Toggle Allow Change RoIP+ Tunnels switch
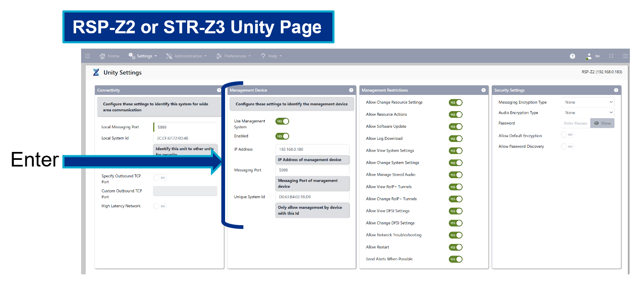 pos(456,199)
